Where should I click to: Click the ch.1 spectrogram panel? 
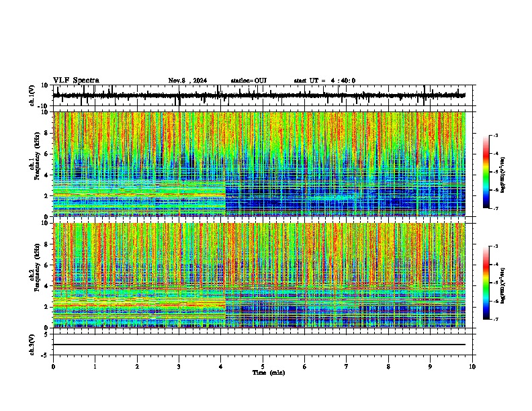click(263, 164)
